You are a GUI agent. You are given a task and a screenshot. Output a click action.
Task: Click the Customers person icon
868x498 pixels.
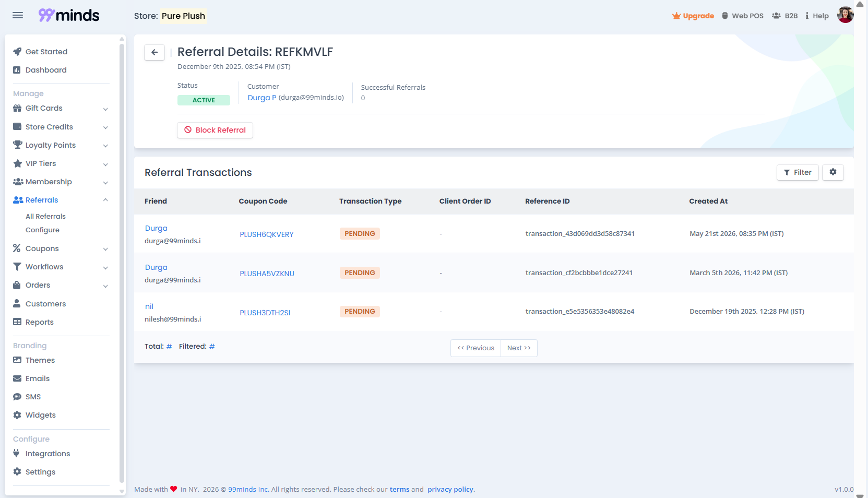coord(17,304)
